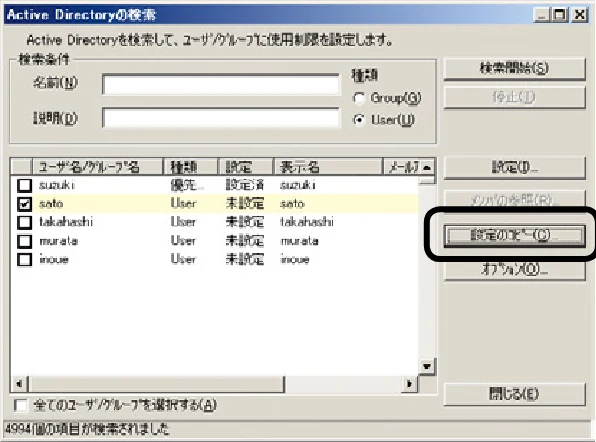Click the User type cell for murata
Image resolution: width=596 pixels, height=442 pixels.
[183, 241]
